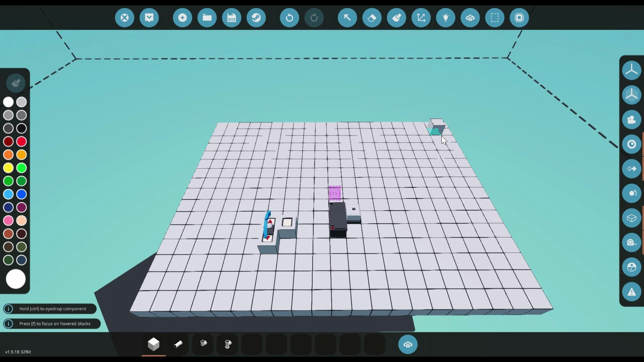This screenshot has width=644, height=362.
Task: Click the tape measure icon
Action: tap(632, 243)
